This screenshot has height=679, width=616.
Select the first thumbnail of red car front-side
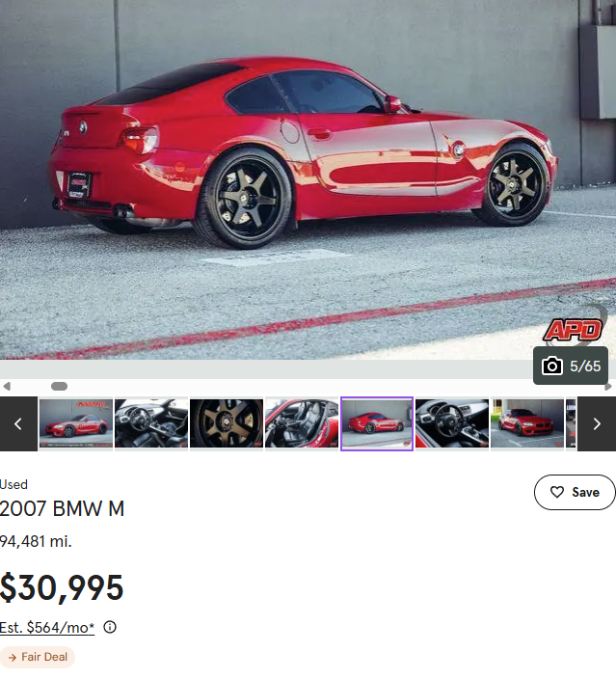76,423
